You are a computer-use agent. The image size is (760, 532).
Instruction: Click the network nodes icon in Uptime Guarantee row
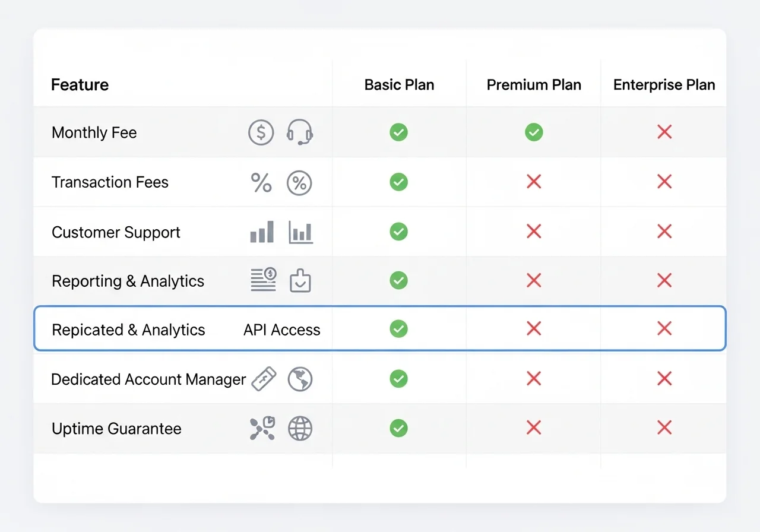point(262,428)
